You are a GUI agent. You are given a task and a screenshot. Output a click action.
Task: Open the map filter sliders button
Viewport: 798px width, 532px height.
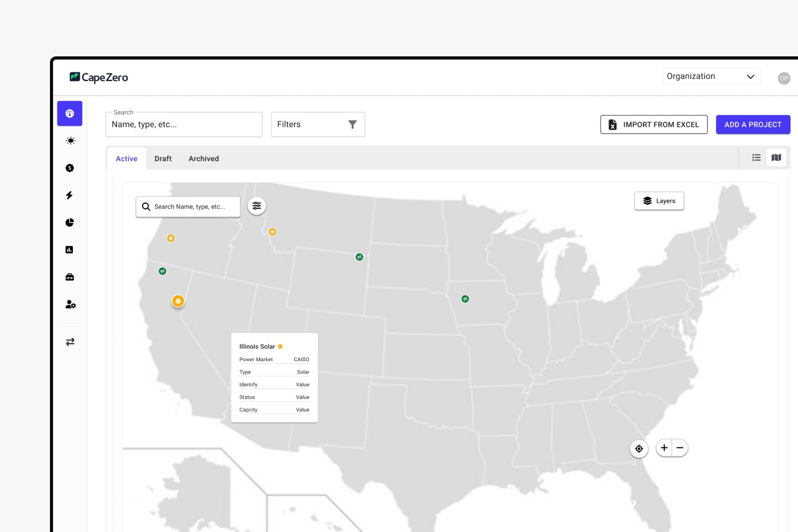point(257,206)
